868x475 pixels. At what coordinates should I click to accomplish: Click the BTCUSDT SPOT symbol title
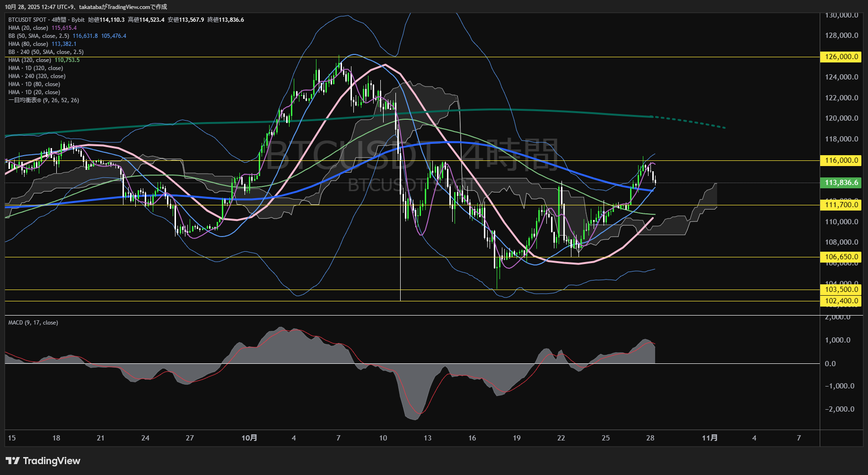pyautogui.click(x=27, y=20)
